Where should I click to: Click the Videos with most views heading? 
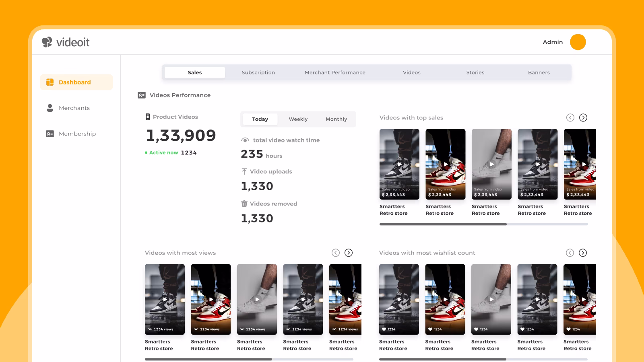click(180, 253)
